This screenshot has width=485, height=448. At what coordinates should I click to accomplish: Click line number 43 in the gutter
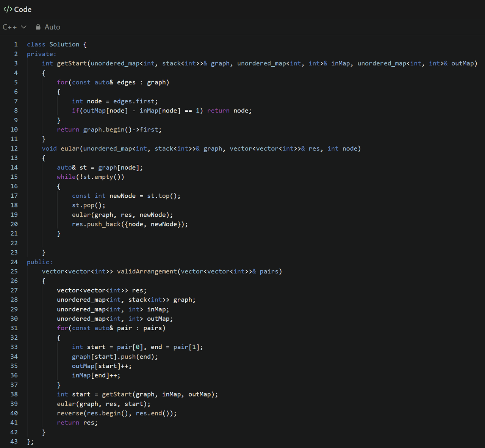click(14, 442)
